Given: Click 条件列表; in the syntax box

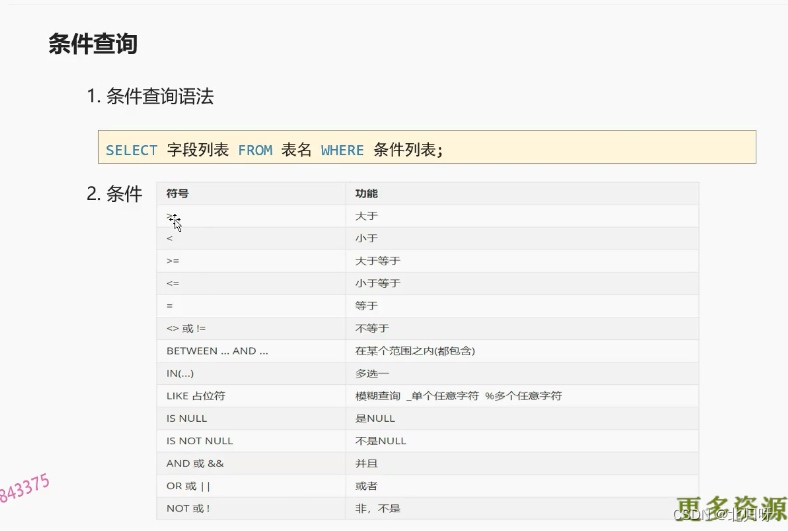Looking at the screenshot, I should pyautogui.click(x=408, y=150).
